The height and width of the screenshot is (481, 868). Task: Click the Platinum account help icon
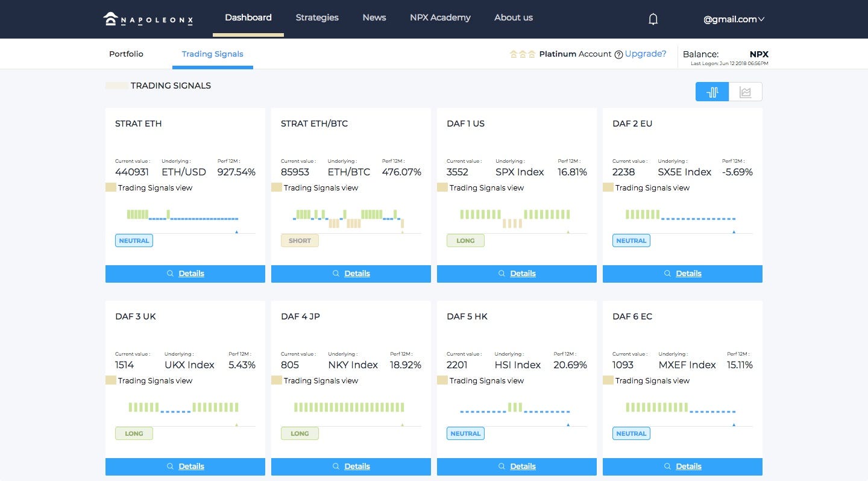618,54
